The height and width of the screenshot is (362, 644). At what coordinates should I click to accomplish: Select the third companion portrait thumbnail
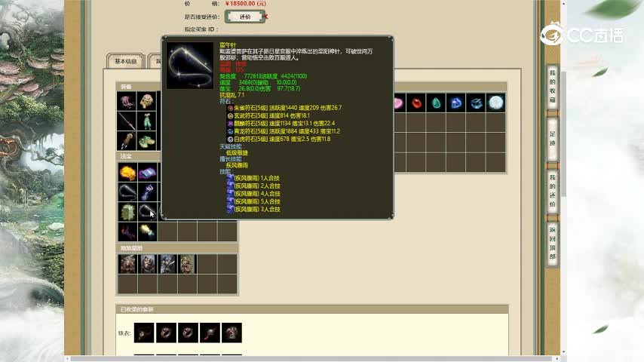pyautogui.click(x=167, y=264)
